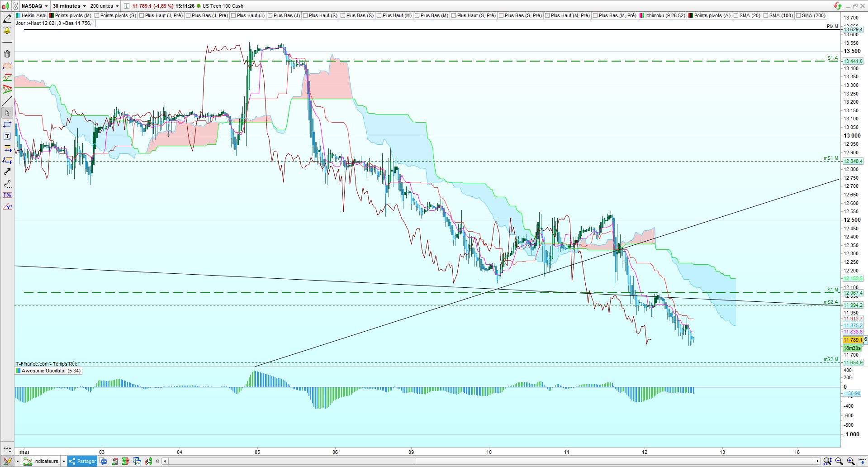Click the horizontal chart scrollbar track
The width and height of the screenshot is (868, 467).
(x=491, y=461)
